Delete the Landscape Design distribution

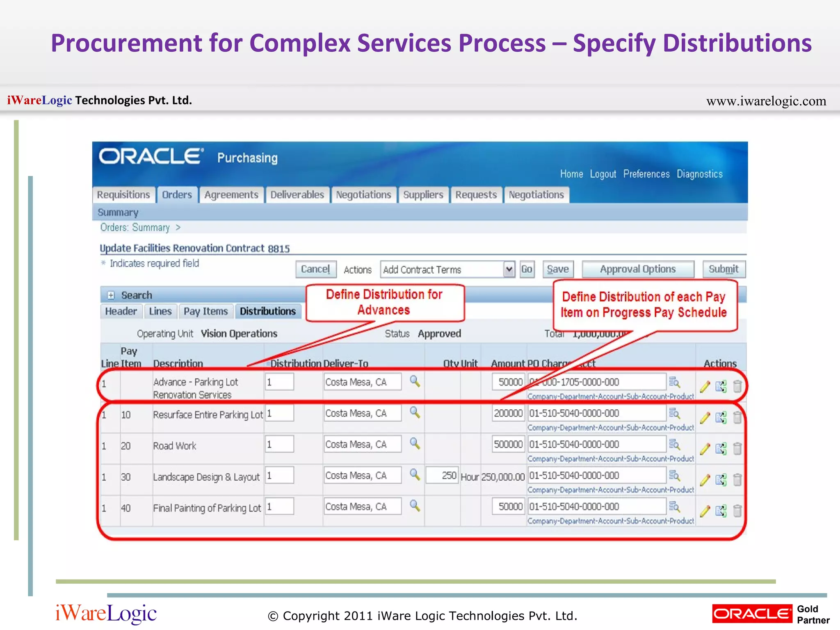click(x=737, y=480)
